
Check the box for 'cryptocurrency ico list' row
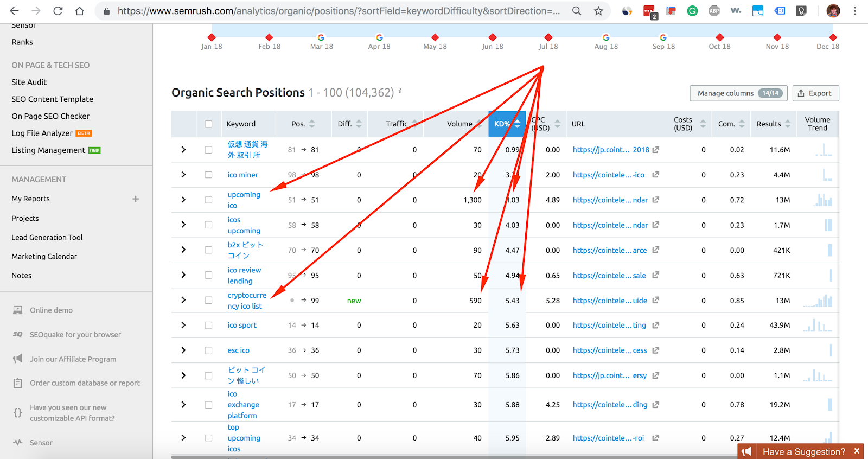coord(208,300)
